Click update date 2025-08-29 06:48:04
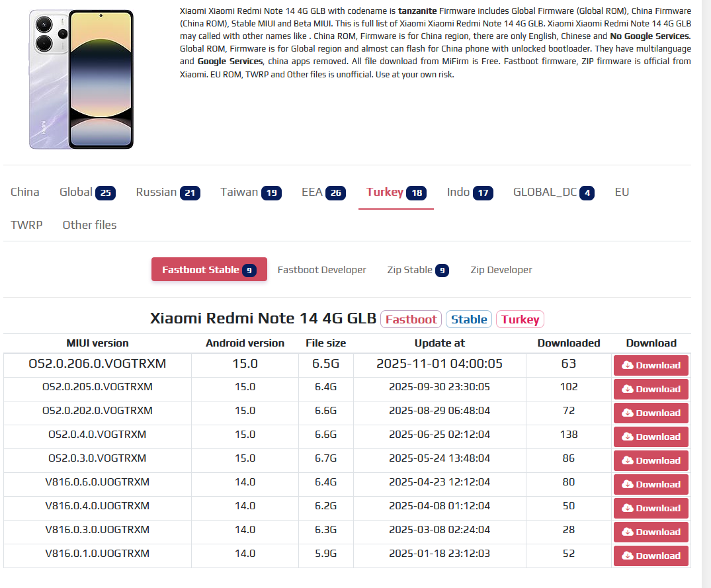This screenshot has height=588, width=711. (x=439, y=411)
